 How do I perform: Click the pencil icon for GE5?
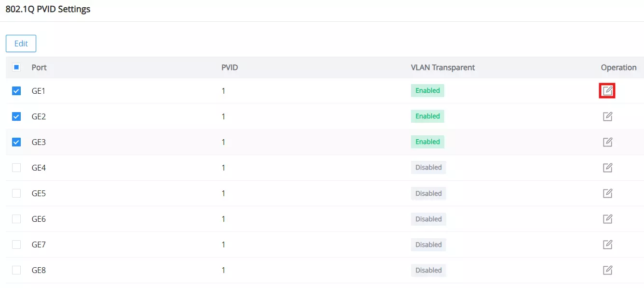click(607, 193)
